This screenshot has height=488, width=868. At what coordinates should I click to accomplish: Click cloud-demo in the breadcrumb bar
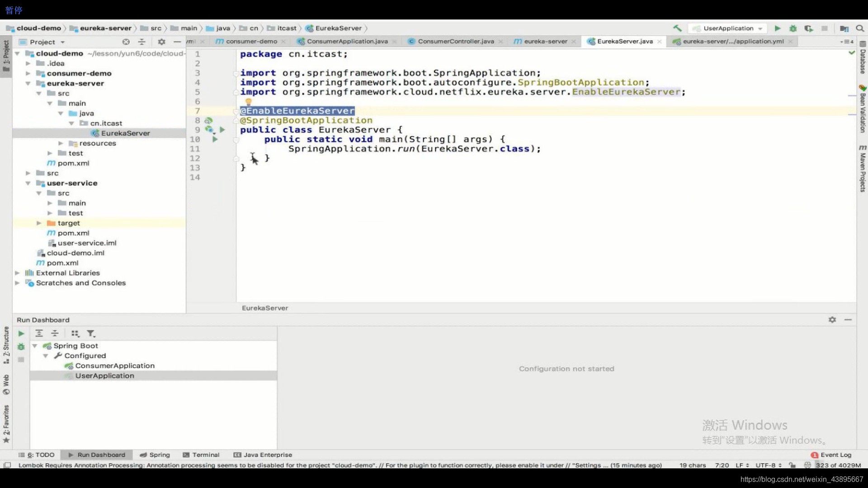[39, 28]
